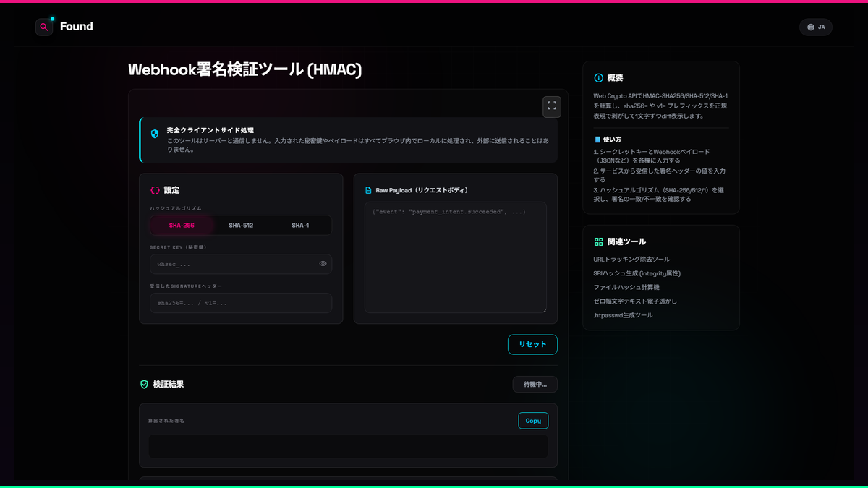Focus the received SIGNATURE header field
868x488 pixels.
[241, 303]
